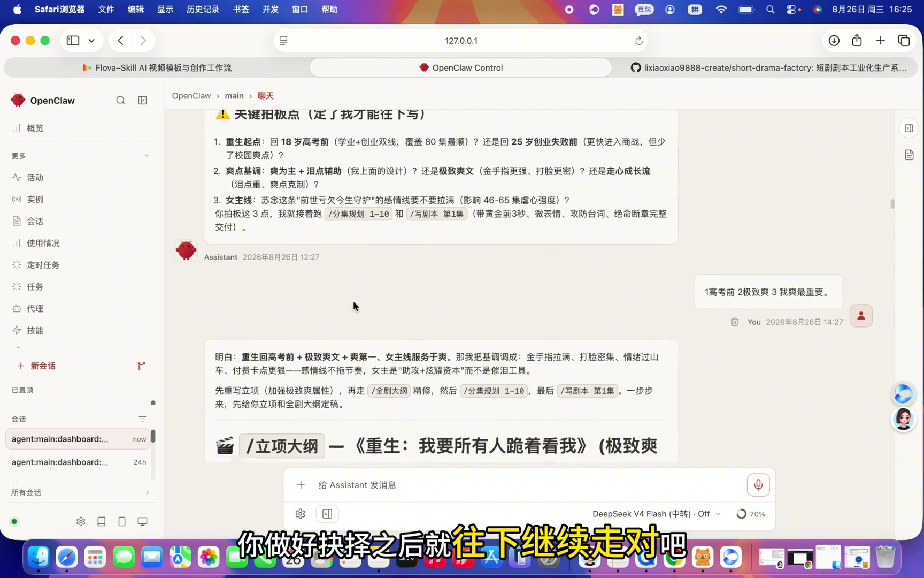Switch to the short-drama-factory GitHub tab
Screen dimensions: 924x578
coord(768,67)
